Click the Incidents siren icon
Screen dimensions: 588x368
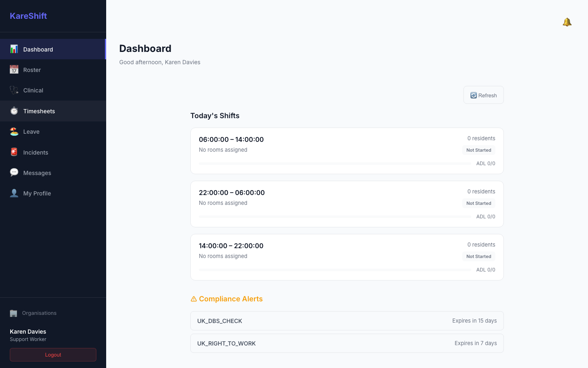tap(14, 152)
